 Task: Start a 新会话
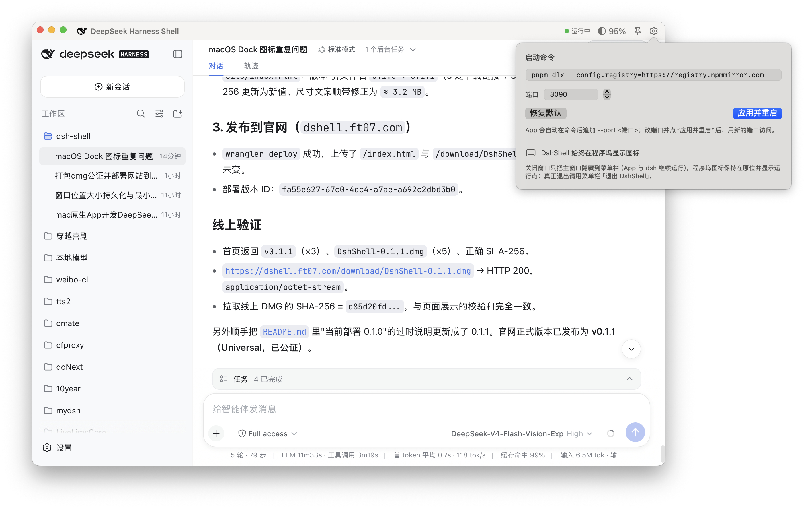112,87
